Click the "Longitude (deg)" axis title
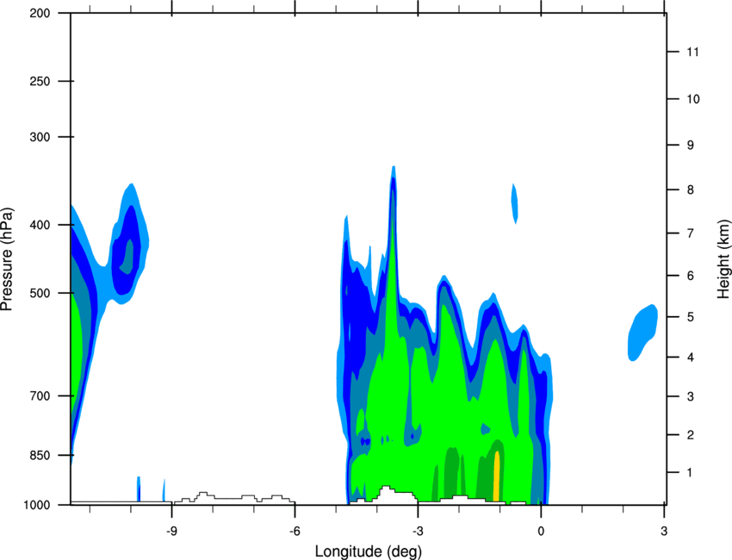 [369, 551]
